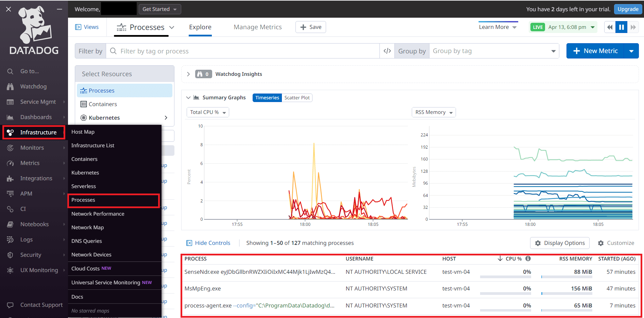This screenshot has width=644, height=318.
Task: Click the UX Monitoring icon
Action: 10,270
